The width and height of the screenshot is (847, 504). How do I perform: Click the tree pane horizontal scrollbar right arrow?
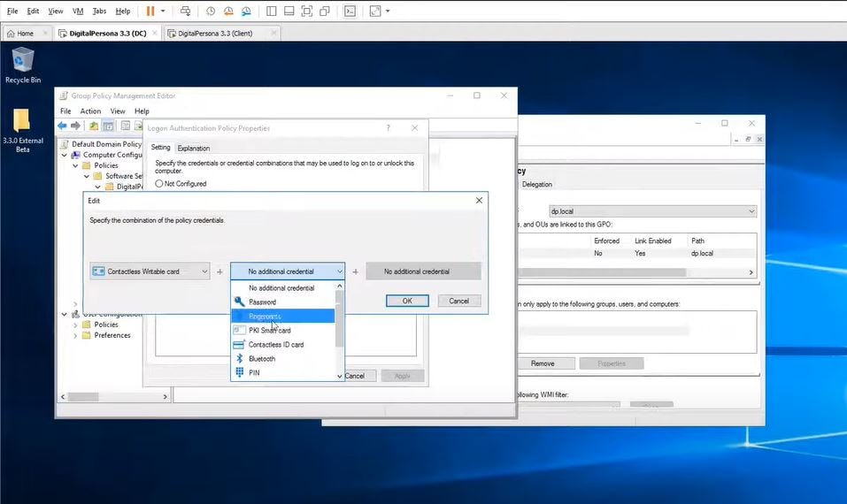click(x=166, y=397)
